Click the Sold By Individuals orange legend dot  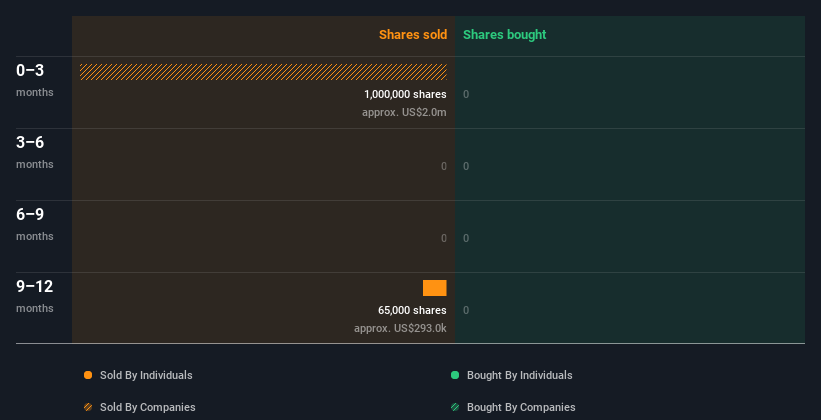(88, 375)
